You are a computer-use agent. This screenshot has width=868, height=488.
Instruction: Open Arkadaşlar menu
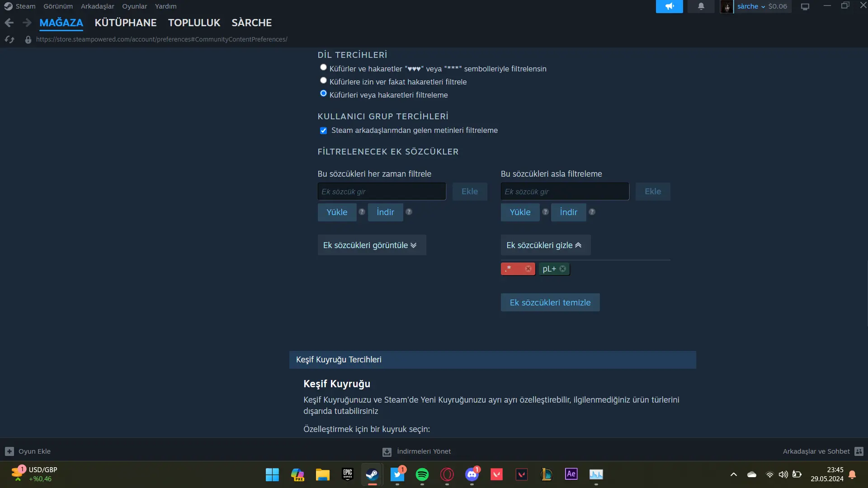(x=97, y=6)
